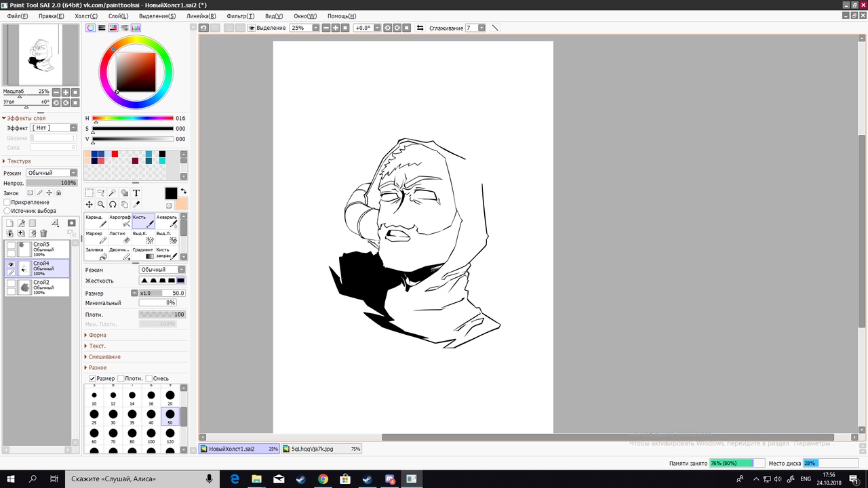Click the black foreground color swatch
Screen dimensions: 868x488
point(171,194)
